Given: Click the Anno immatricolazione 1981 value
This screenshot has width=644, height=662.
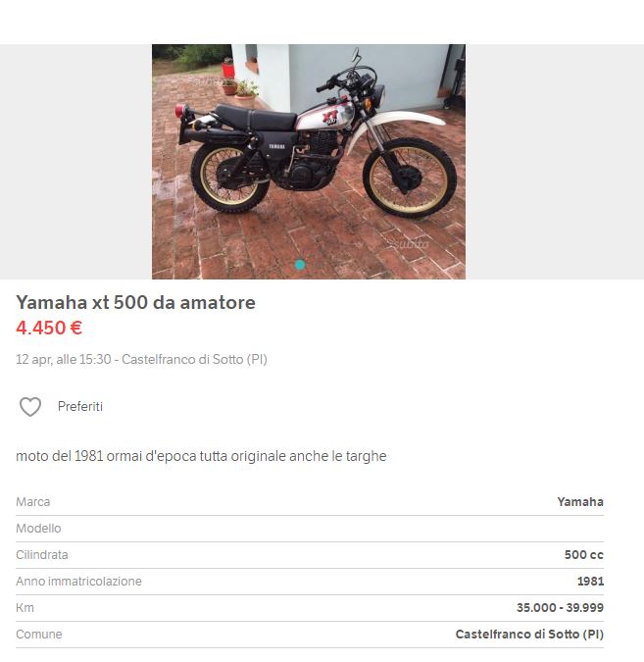Looking at the screenshot, I should [590, 582].
